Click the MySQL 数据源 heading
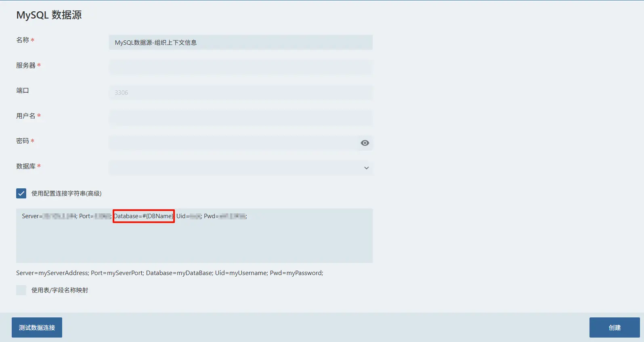 click(x=49, y=15)
